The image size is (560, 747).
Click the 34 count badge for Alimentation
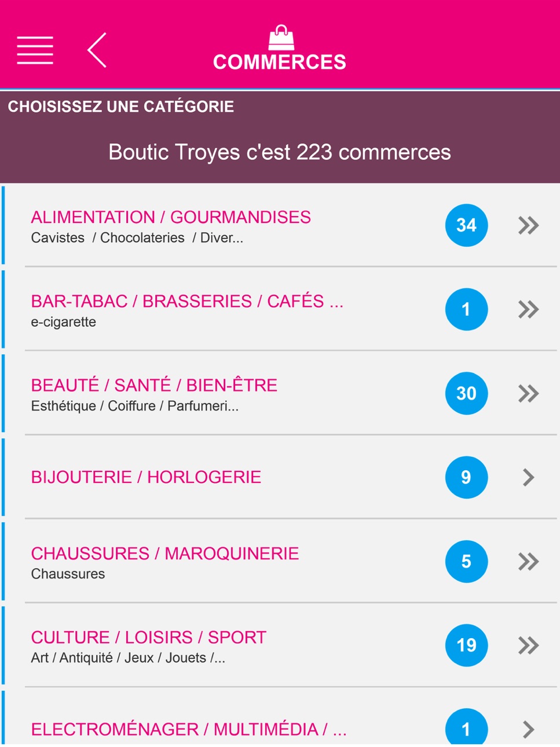[466, 225]
